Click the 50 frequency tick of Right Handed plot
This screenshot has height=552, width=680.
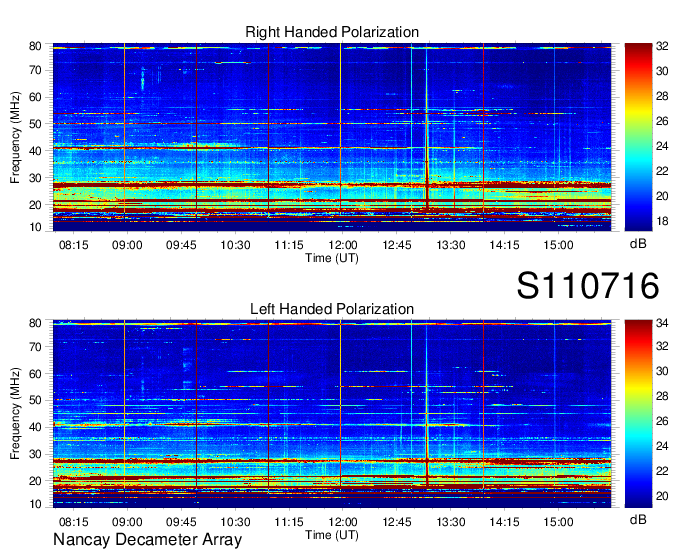tap(35, 124)
